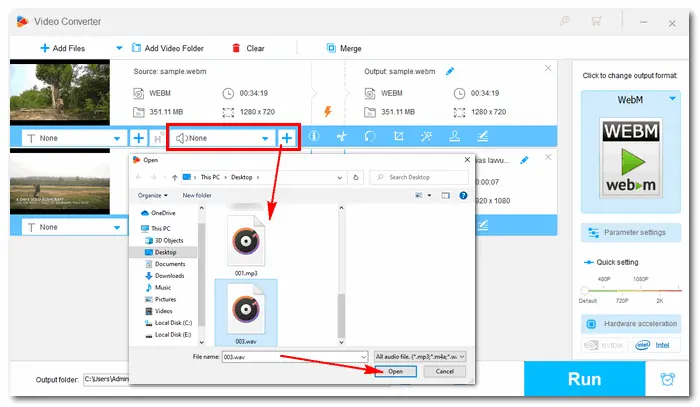This screenshot has width=700, height=407.
Task: Open the subtitle None dropdown of first video
Action: (x=74, y=138)
